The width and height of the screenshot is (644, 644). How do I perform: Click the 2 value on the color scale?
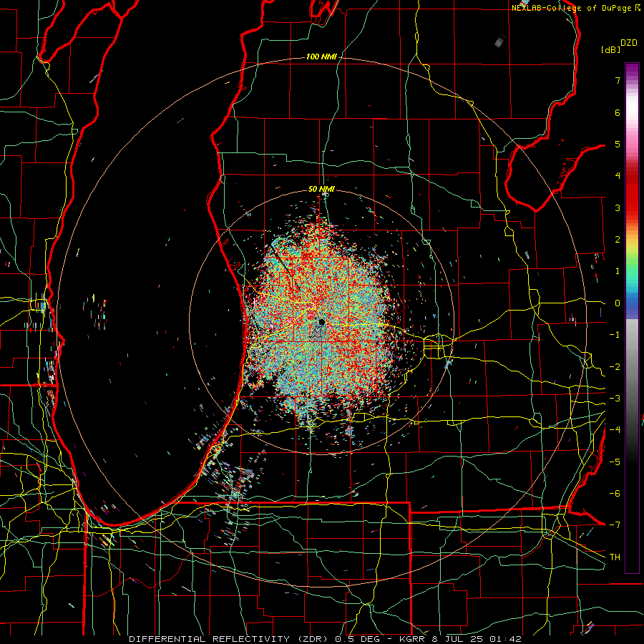coord(618,240)
